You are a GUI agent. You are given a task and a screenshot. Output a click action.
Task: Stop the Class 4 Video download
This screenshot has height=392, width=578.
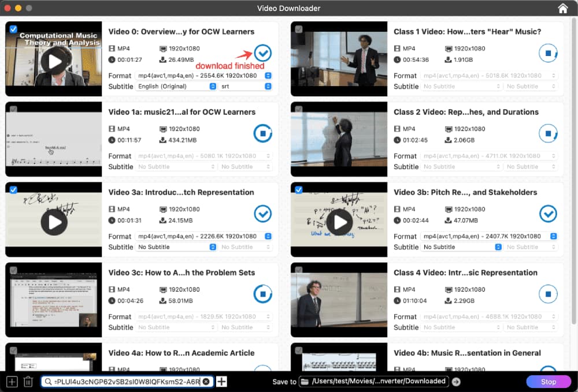click(x=548, y=294)
